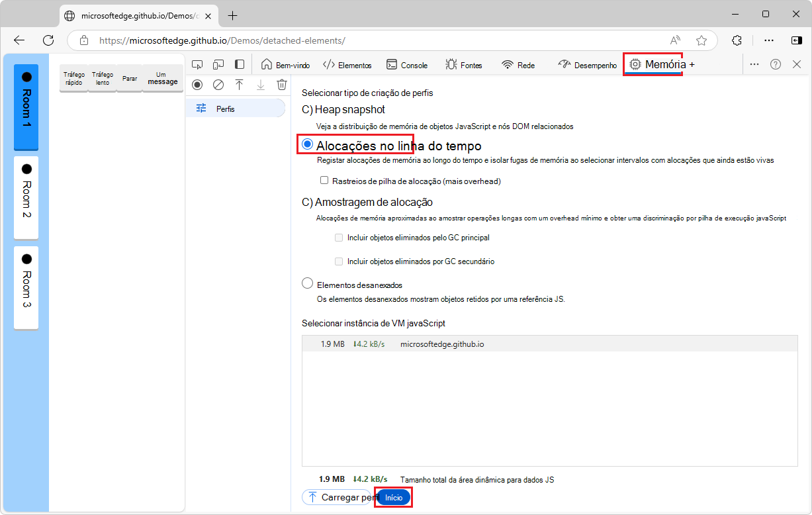This screenshot has width=812, height=515.
Task: Open the Fontes tab
Action: (x=464, y=65)
